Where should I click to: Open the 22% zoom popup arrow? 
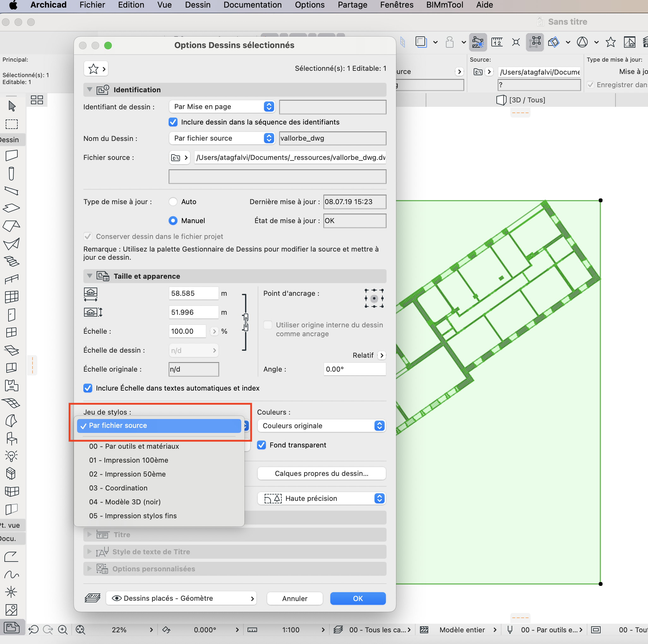click(x=151, y=629)
